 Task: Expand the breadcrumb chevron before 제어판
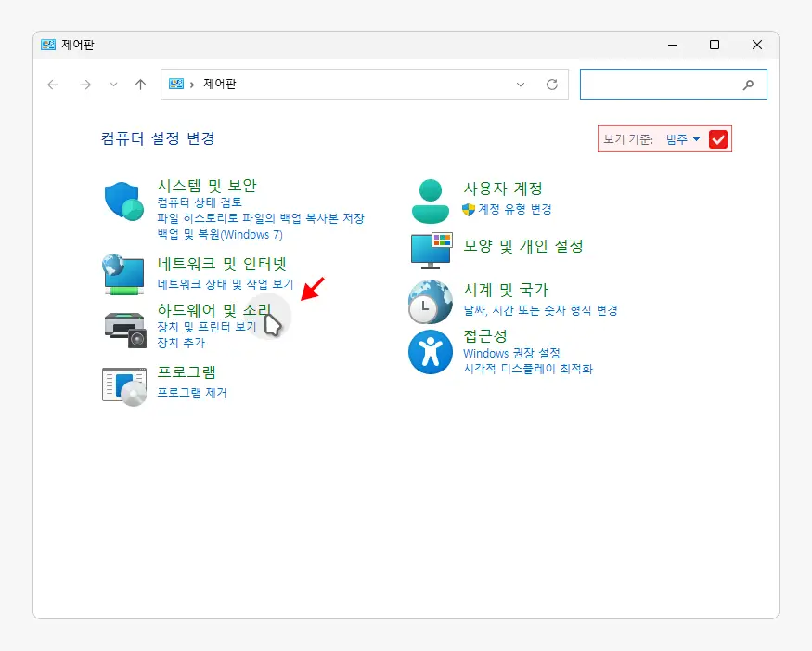[192, 85]
